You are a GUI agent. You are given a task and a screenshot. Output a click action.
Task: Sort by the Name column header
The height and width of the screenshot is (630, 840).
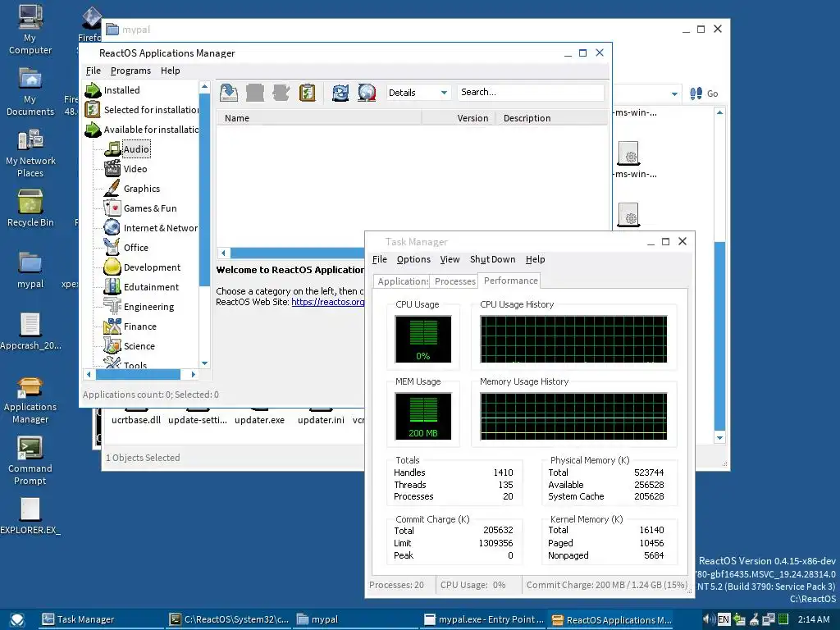pyautogui.click(x=319, y=118)
